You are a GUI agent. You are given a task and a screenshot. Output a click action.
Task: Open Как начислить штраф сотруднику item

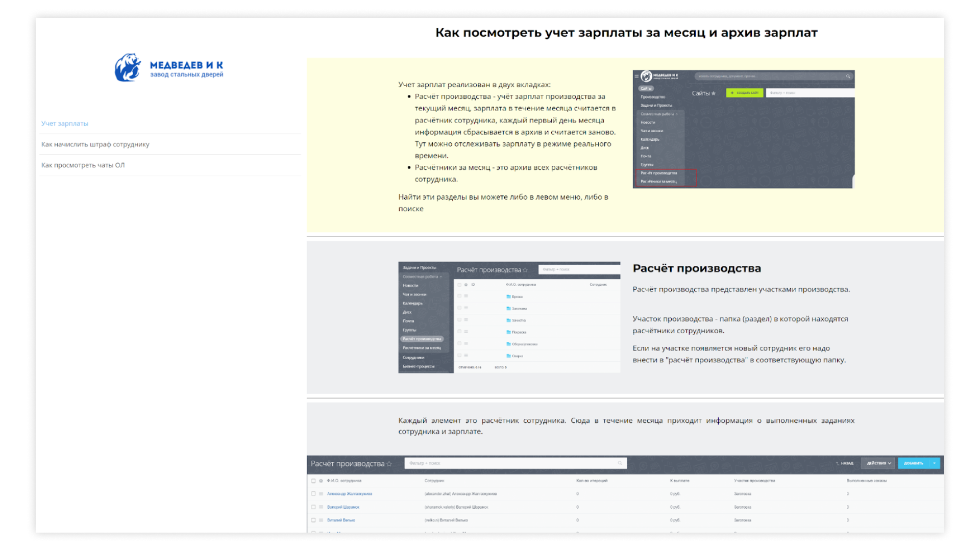pyautogui.click(x=95, y=144)
